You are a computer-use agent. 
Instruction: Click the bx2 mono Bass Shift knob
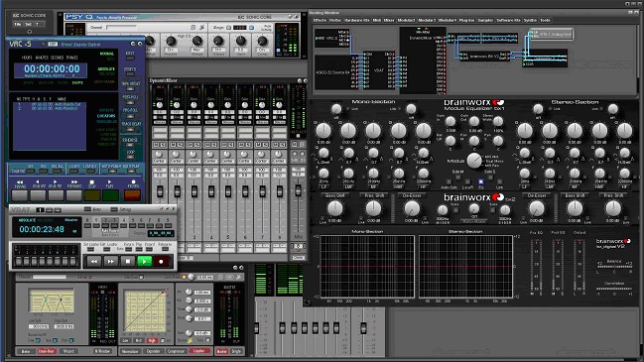(x=335, y=208)
